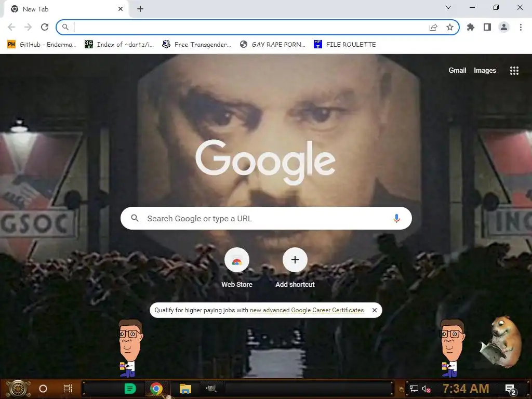Open the FILE ROULETTE bookmark
532x399 pixels.
pos(345,45)
